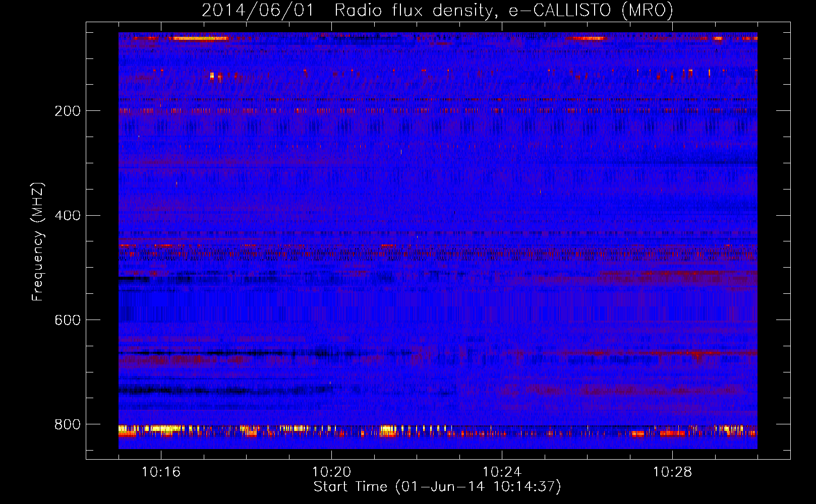
Task: Click the "Frequency (MHZ)" axis label
Action: pos(38,242)
